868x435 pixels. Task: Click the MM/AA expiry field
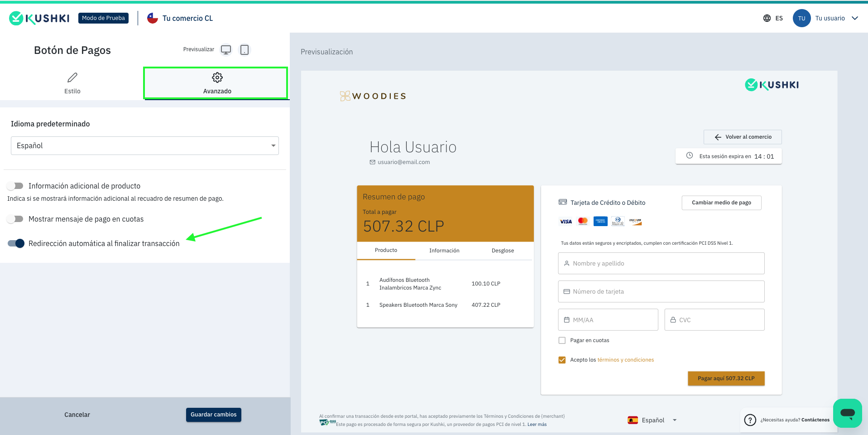[608, 319]
